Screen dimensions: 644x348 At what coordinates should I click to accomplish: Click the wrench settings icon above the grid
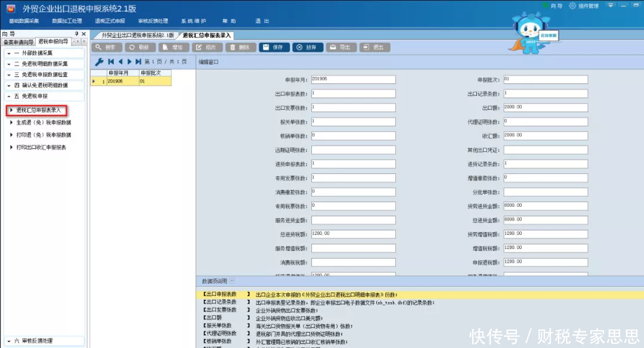click(x=100, y=61)
